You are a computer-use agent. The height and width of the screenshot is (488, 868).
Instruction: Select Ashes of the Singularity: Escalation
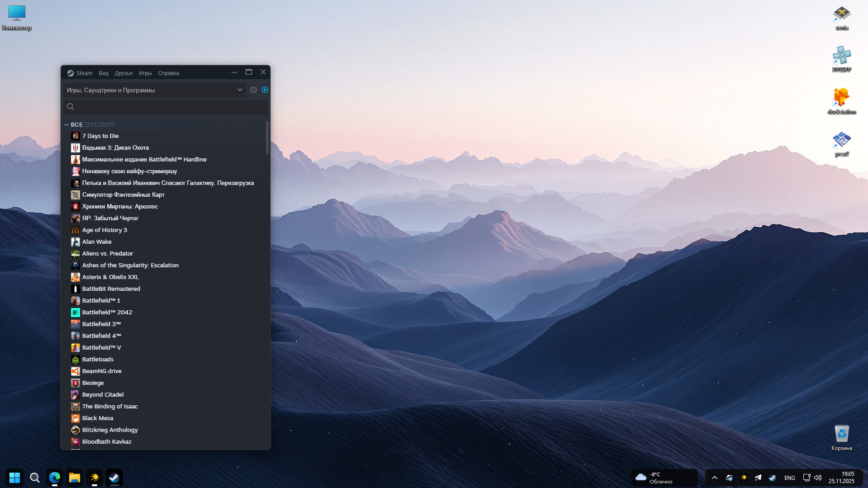coord(166,265)
